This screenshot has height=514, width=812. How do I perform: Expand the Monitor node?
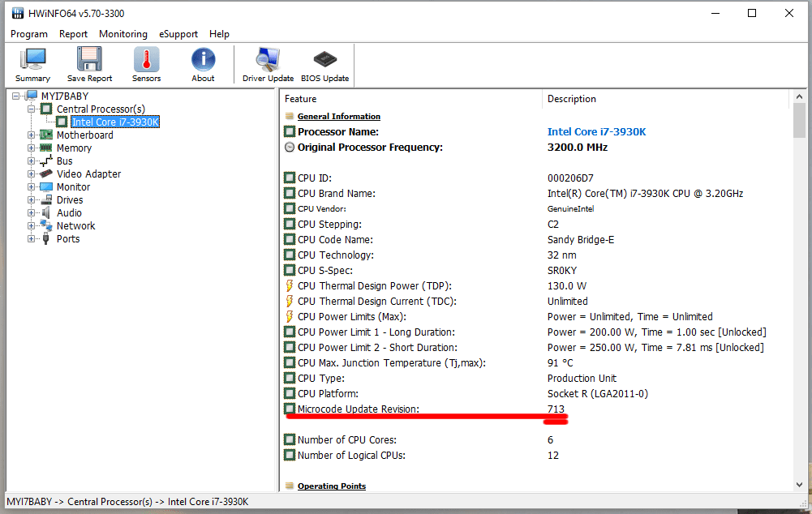tap(32, 186)
